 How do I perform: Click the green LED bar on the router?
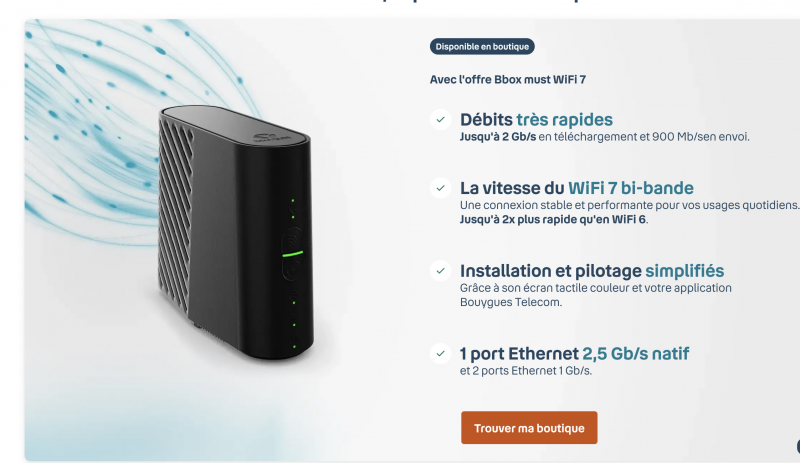tap(292, 254)
